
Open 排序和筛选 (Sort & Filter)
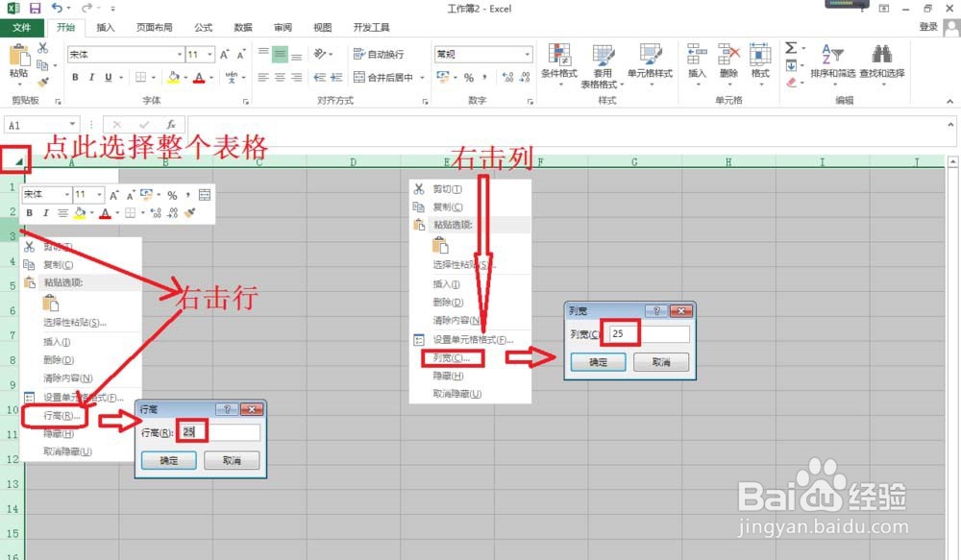tap(832, 65)
